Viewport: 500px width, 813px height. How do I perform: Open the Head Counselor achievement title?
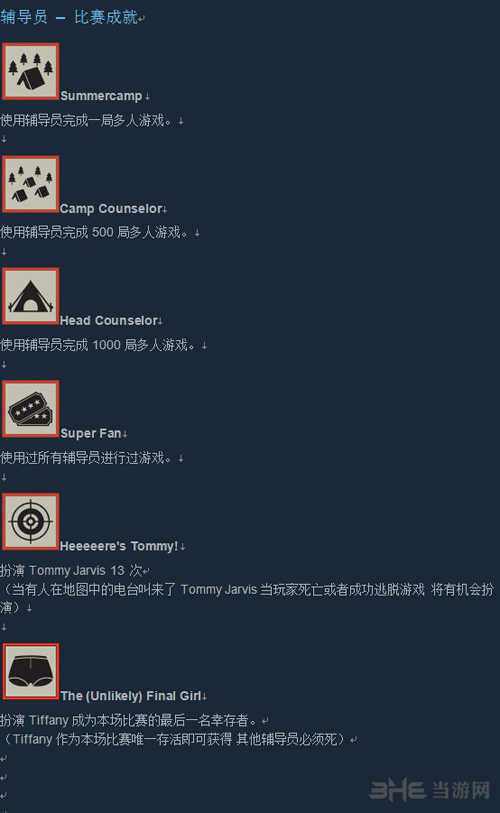108,320
